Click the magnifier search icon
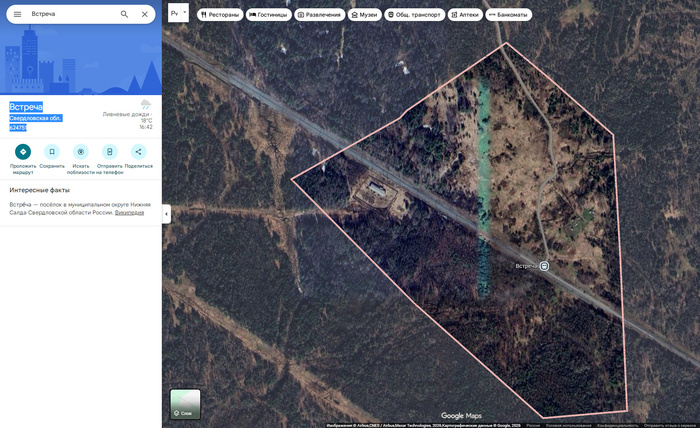 click(125, 14)
